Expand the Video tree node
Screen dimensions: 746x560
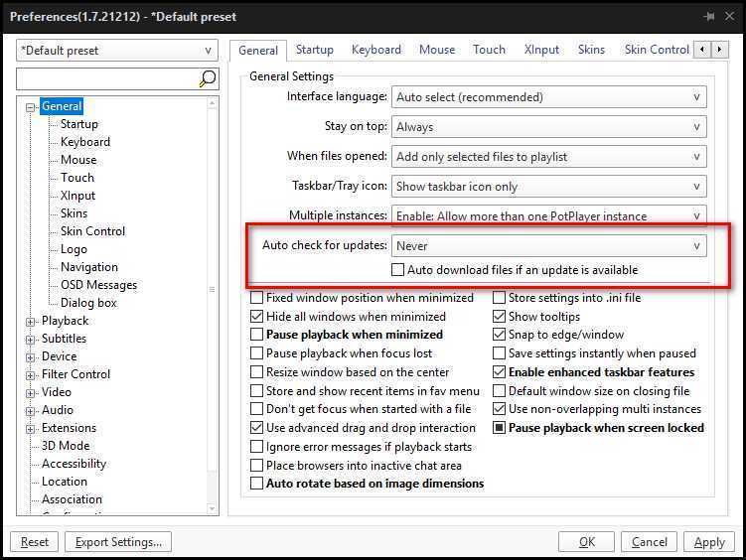click(30, 393)
